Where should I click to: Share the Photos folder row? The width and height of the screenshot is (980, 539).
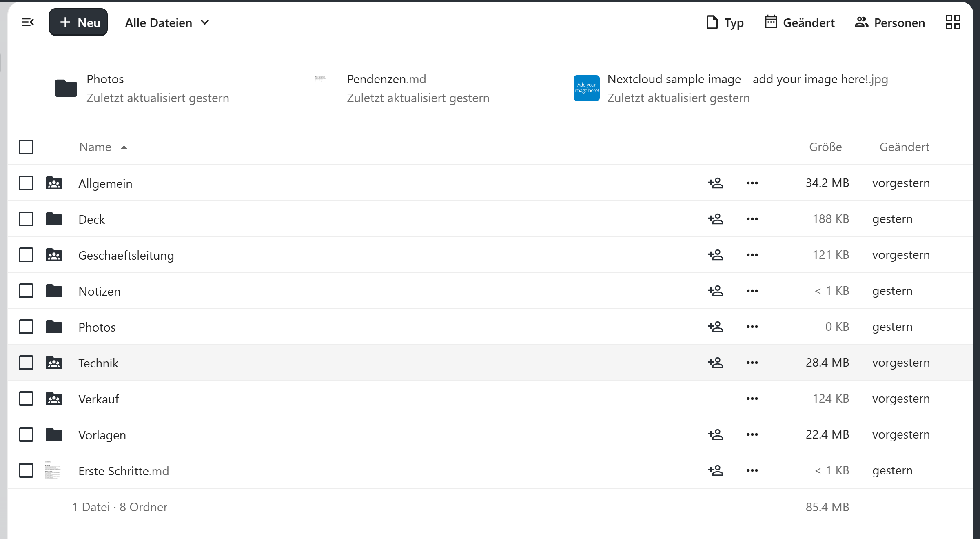click(x=716, y=327)
